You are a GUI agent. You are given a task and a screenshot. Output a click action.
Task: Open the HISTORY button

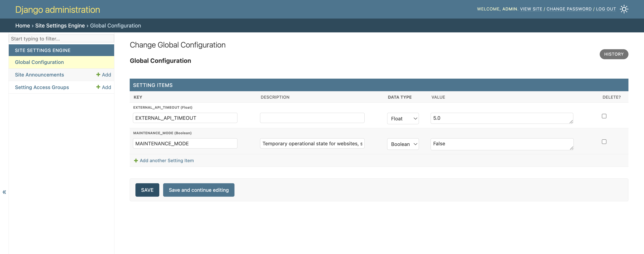(614, 54)
